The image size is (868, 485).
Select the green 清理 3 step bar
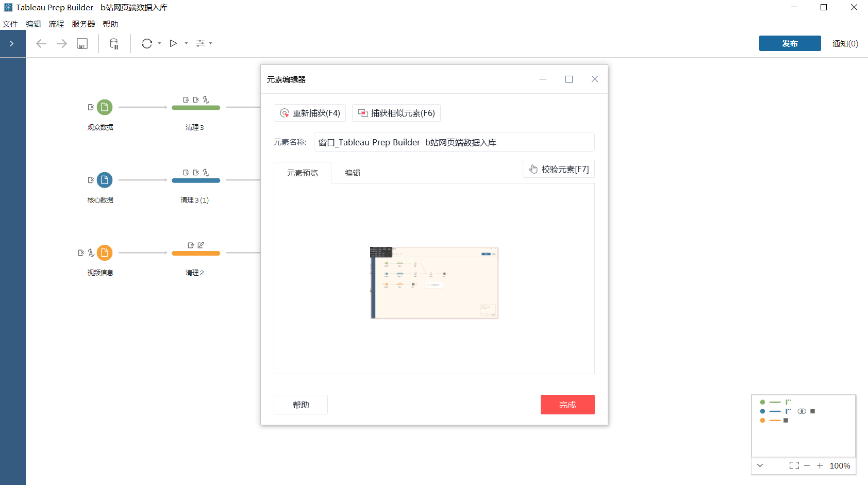click(196, 108)
